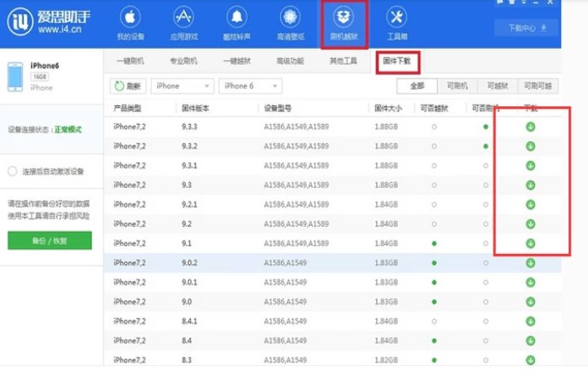Switch to 固件下载 firmware download tab
The height and width of the screenshot is (388, 588).
click(x=396, y=61)
